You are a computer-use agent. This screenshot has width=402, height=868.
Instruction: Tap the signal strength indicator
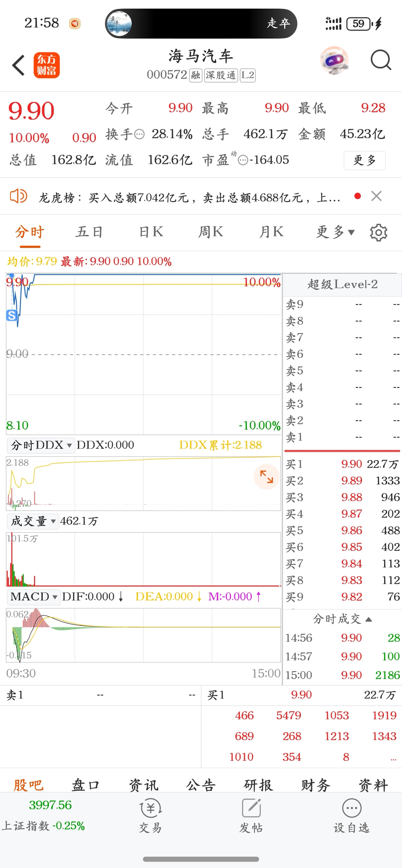click(334, 24)
